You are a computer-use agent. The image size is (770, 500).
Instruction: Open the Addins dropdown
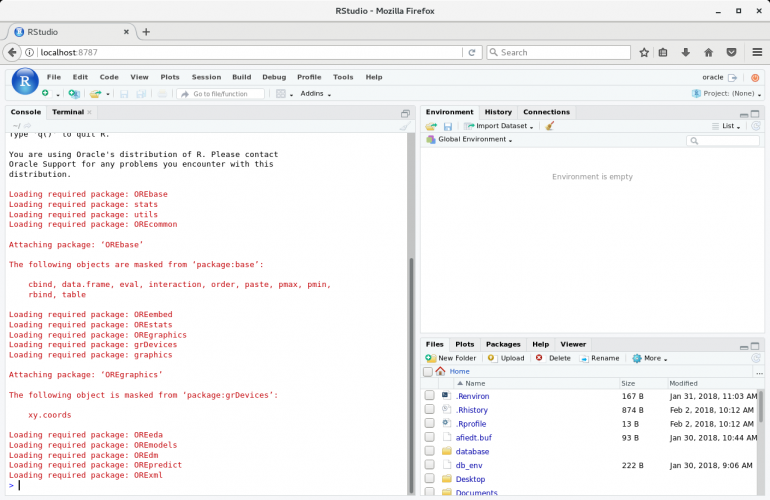(x=316, y=93)
